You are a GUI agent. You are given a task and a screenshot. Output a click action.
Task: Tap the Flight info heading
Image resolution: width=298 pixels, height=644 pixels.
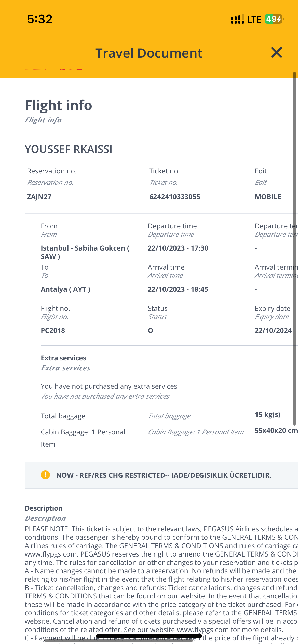point(58,105)
